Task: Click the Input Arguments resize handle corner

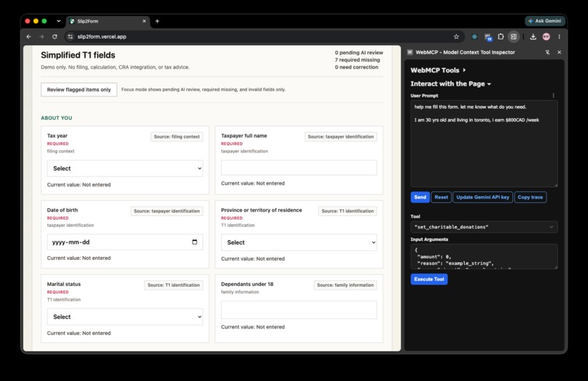Action: (x=556, y=267)
